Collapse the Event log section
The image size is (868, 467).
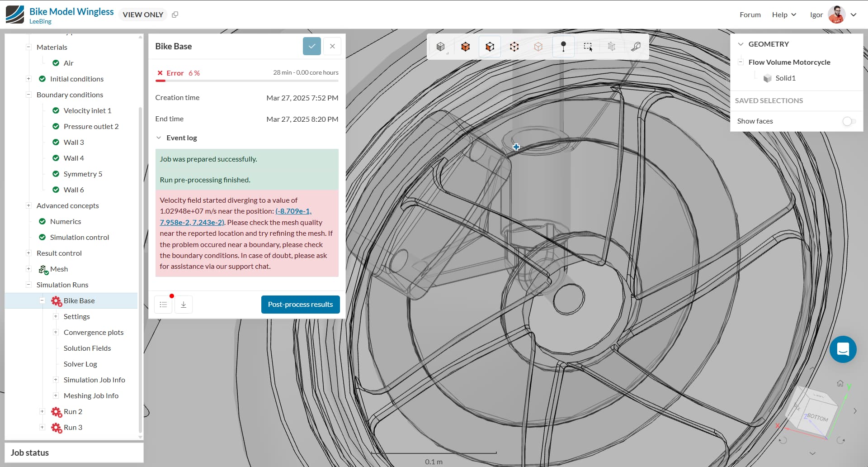coord(159,138)
